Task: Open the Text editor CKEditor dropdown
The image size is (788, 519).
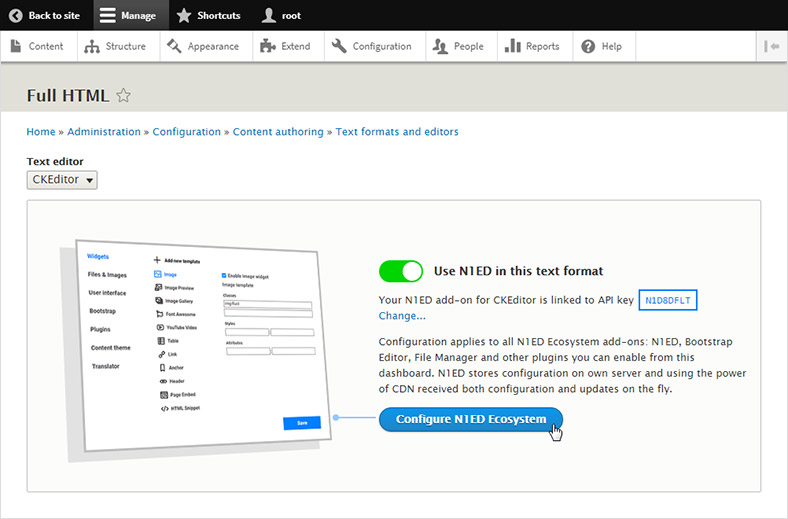Action: pyautogui.click(x=62, y=180)
